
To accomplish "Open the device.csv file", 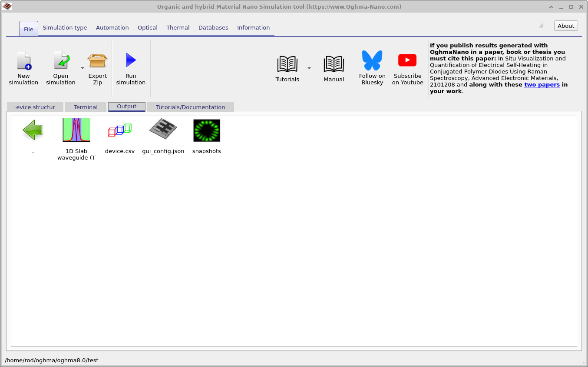I will click(120, 130).
